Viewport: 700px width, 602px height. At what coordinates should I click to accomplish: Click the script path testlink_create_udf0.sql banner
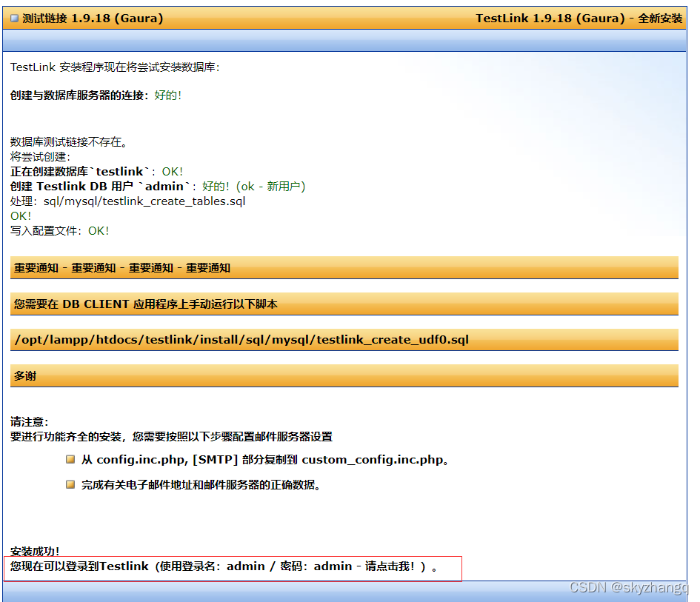[344, 340]
